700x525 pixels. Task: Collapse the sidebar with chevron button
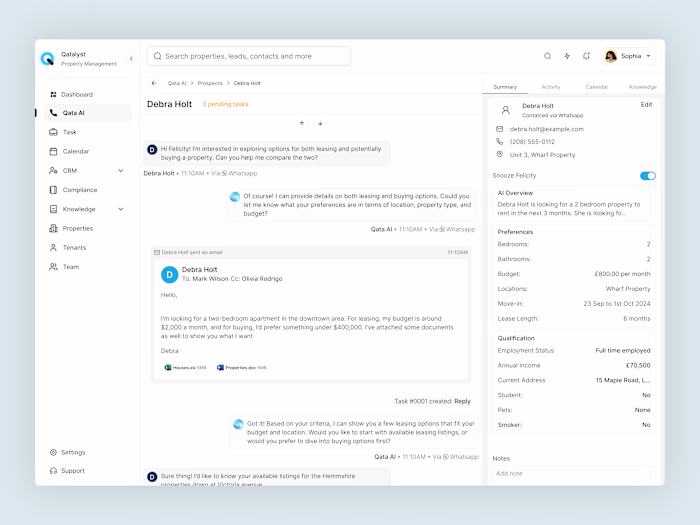[x=131, y=58]
